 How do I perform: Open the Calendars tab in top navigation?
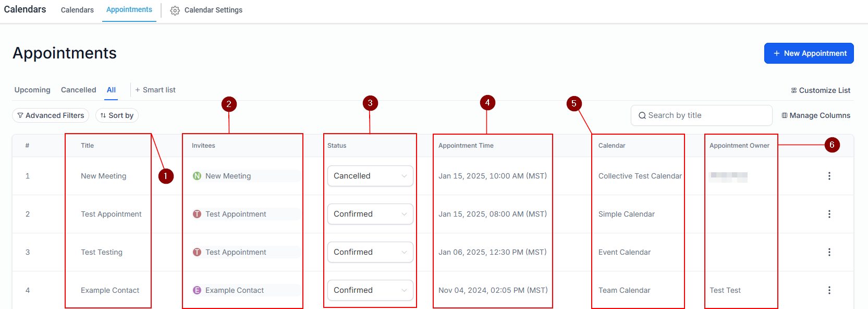tap(77, 10)
